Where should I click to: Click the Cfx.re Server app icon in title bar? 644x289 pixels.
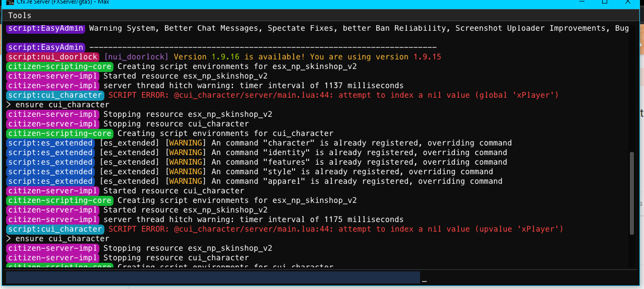click(9, 2)
